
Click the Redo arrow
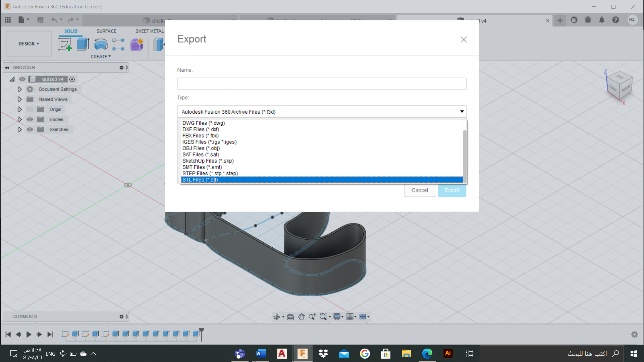[70, 20]
